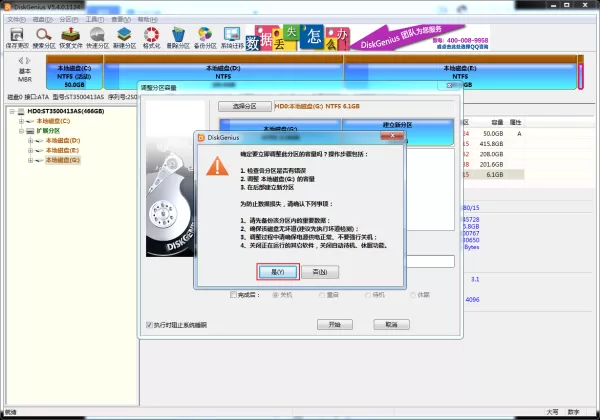Click the drive icon beside 本地磁盘(E:) in tree
Image resolution: width=600 pixels, height=420 pixels.
point(39,150)
